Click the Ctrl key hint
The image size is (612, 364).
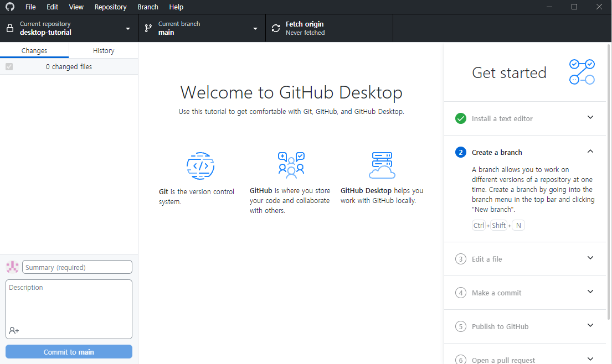point(479,225)
